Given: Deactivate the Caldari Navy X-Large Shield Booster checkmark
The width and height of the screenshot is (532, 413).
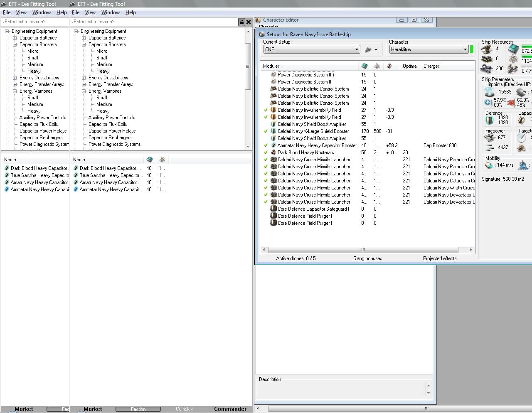Looking at the screenshot, I should [x=266, y=131].
